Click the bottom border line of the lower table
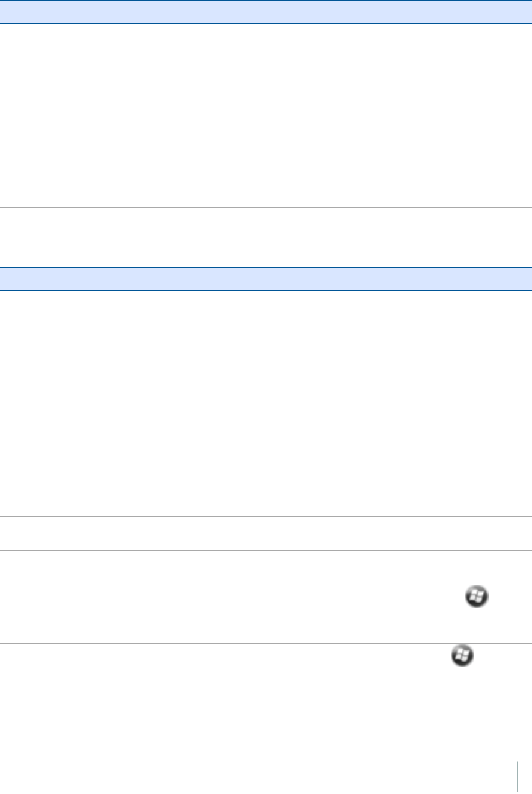The height and width of the screenshot is (794, 532). point(266,703)
